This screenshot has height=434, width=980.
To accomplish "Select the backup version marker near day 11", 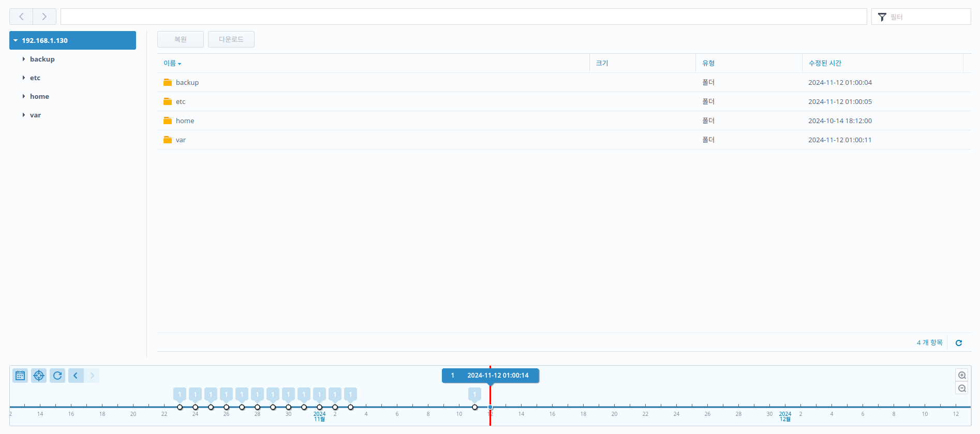I will click(x=474, y=407).
